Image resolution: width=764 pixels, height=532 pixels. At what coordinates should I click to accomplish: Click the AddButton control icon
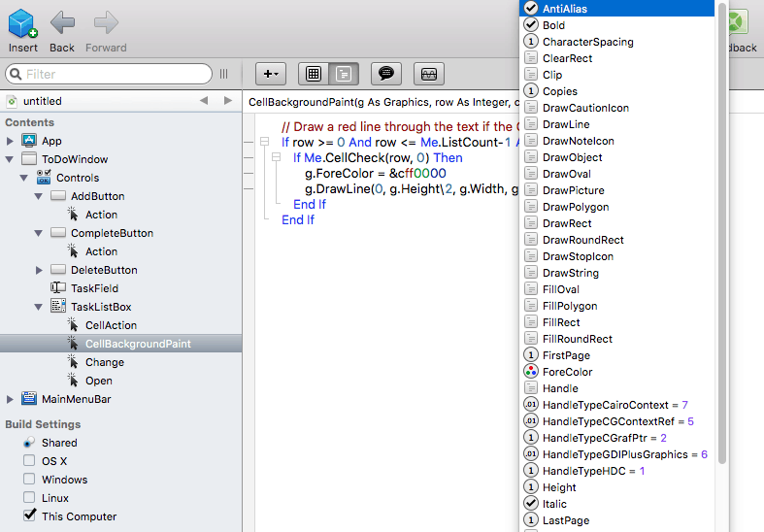(x=58, y=195)
